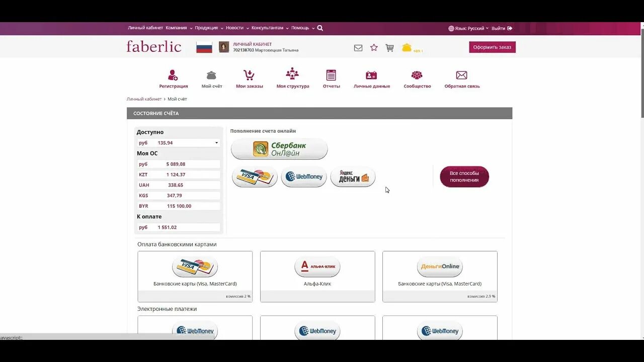Click Все способы пополнения button

coord(464,176)
